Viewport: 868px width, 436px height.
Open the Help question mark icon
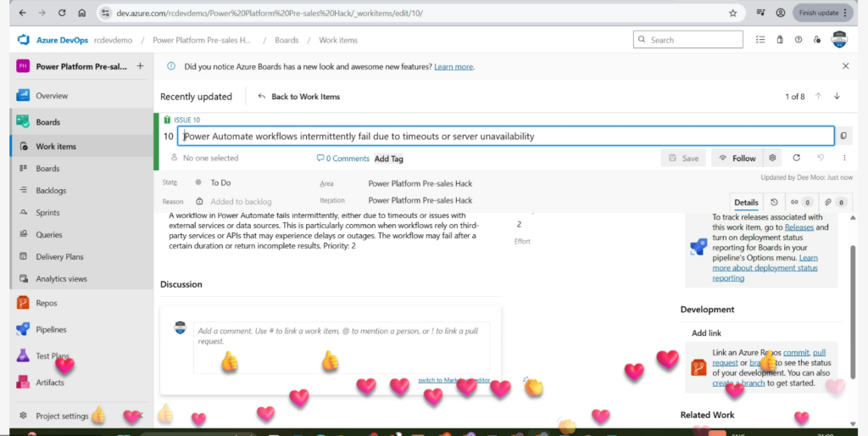(798, 40)
